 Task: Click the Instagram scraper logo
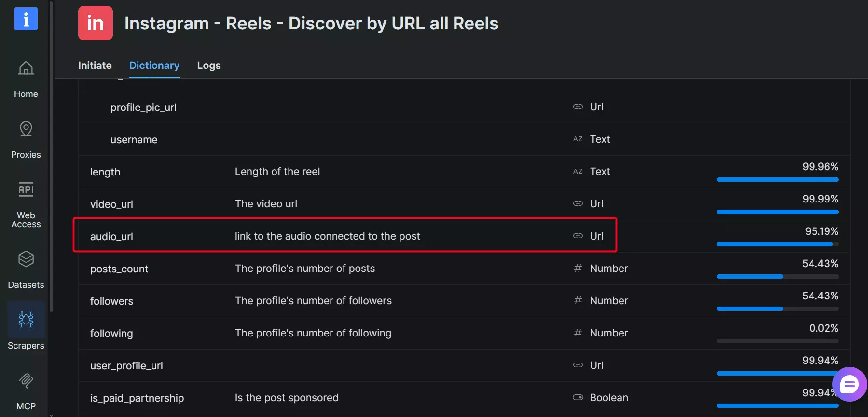click(x=95, y=23)
